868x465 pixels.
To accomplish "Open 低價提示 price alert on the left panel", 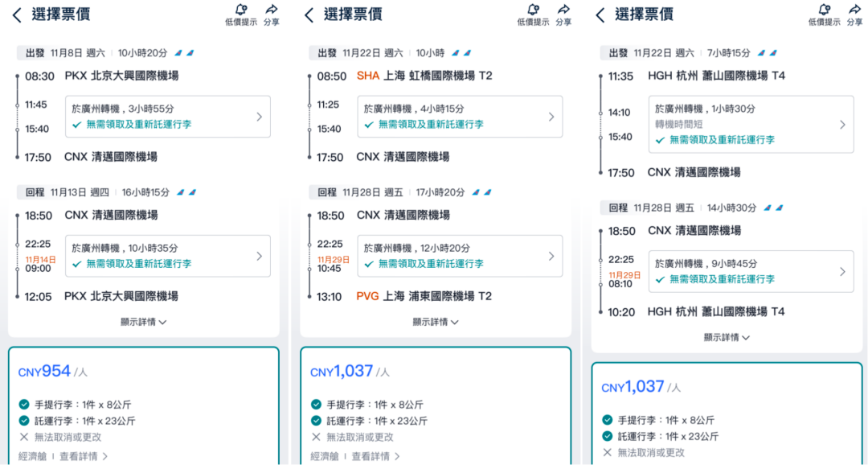I will [240, 14].
